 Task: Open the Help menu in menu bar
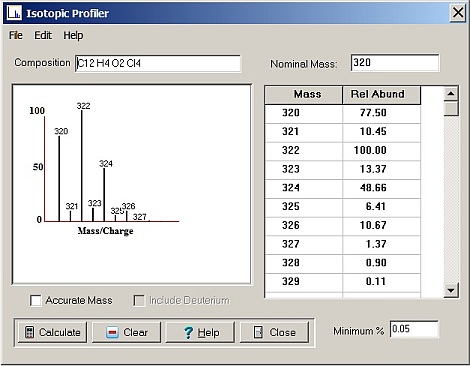click(x=73, y=35)
